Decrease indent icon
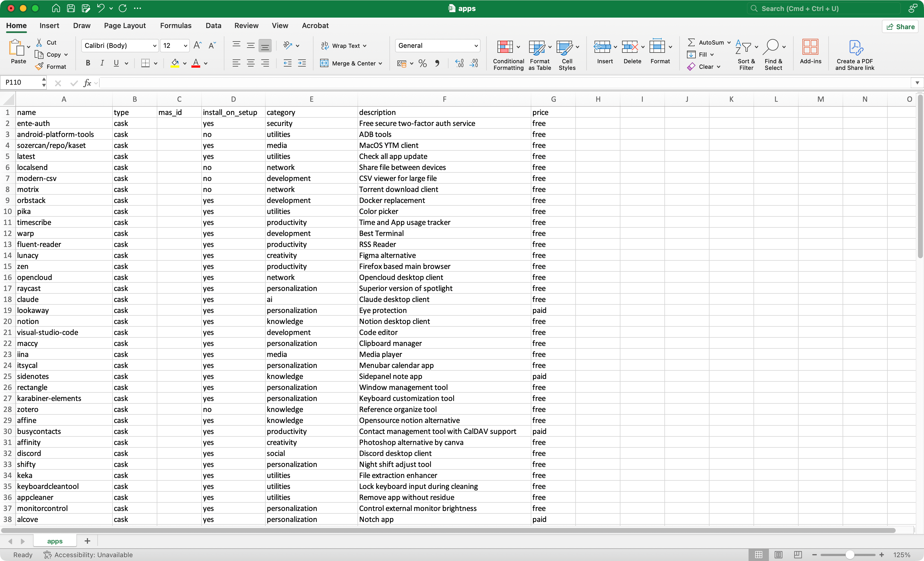Viewport: 924px width, 561px height. (x=288, y=63)
